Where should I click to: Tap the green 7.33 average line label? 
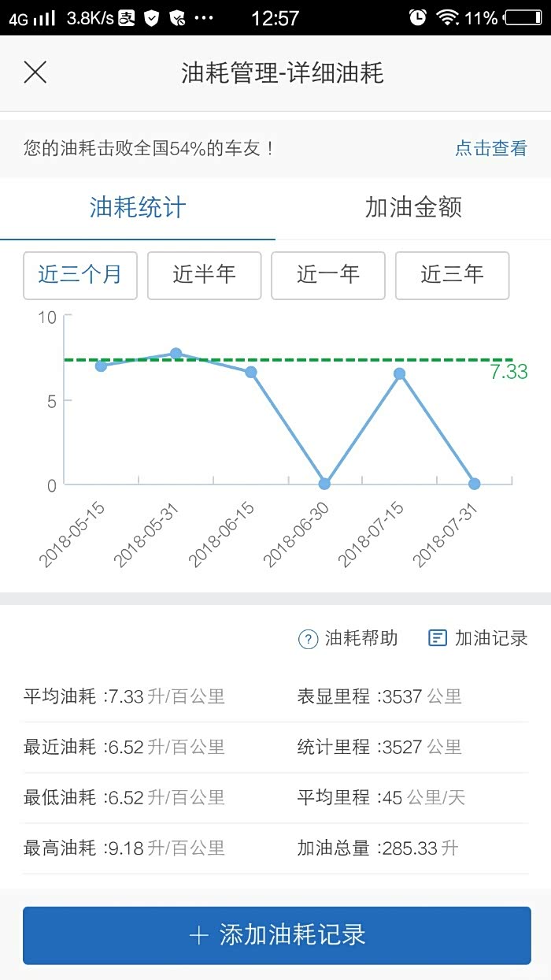(x=508, y=373)
